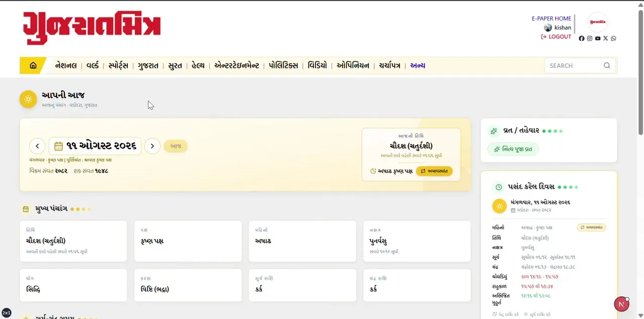Click the નક્ષત્ર card showing પુનર્વસુ

(x=417, y=241)
